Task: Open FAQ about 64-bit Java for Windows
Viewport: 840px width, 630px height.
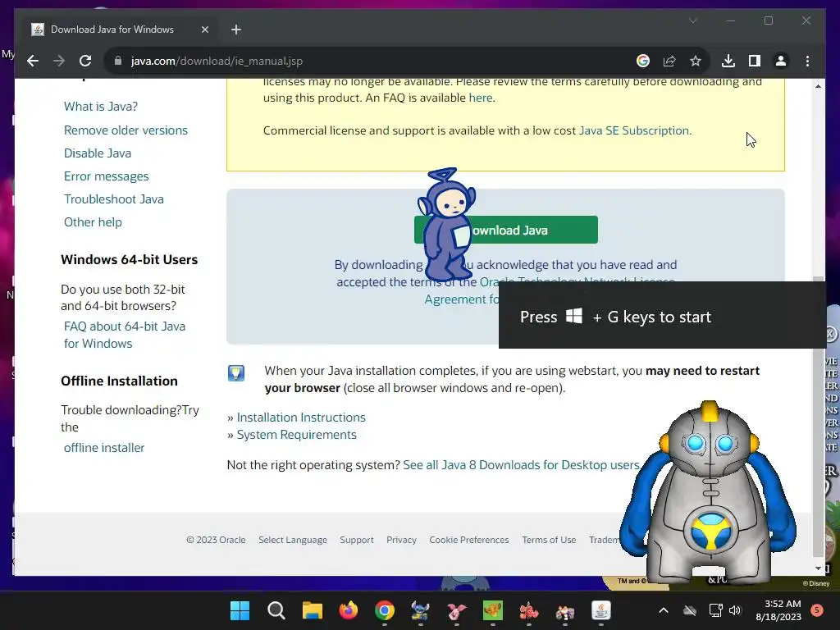Action: click(125, 335)
